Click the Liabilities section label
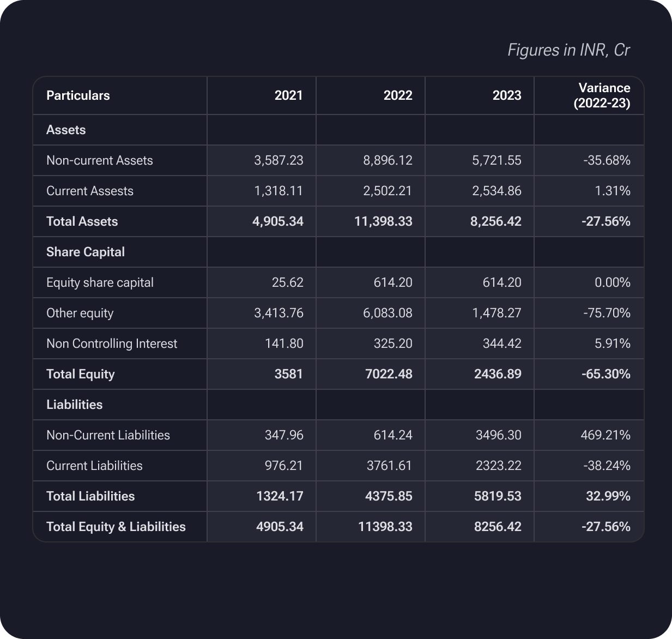 point(74,405)
